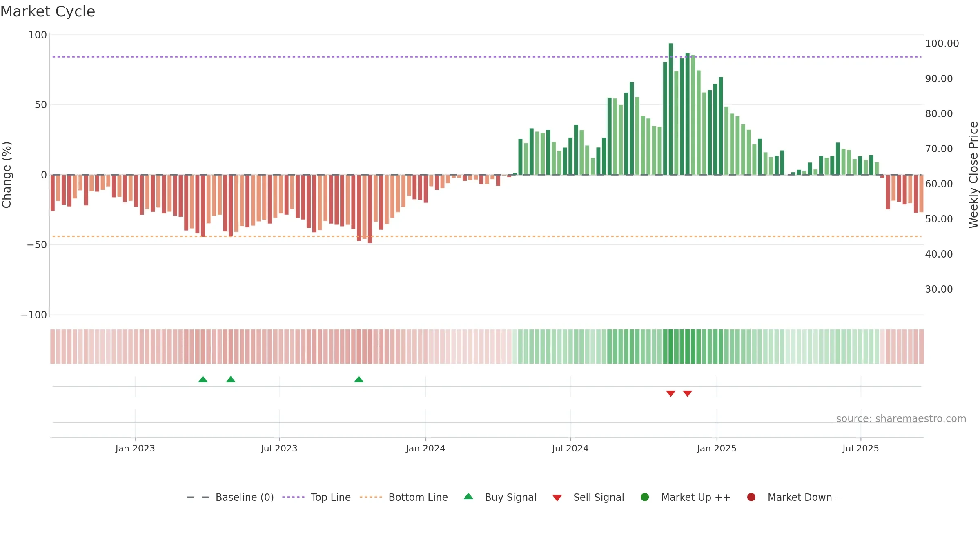
Task: Click the third buy signal marker in autumn 2023
Action: [x=359, y=379]
